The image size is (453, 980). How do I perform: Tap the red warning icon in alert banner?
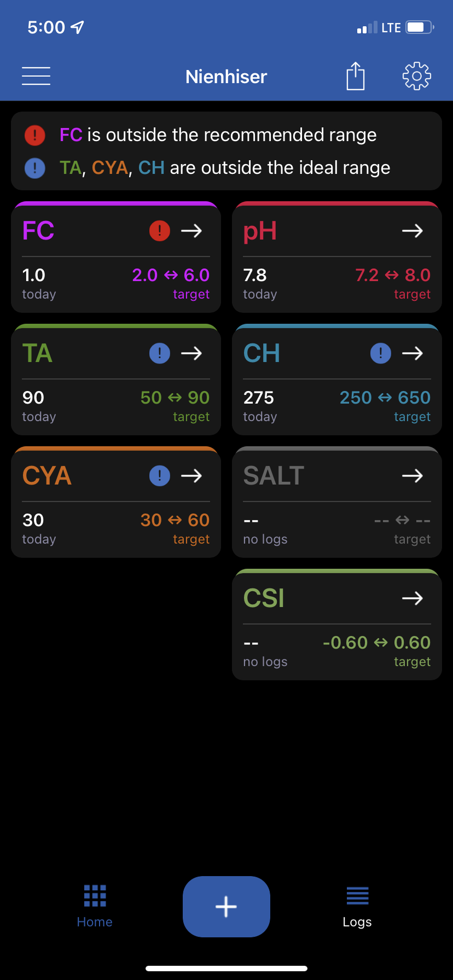pyautogui.click(x=35, y=135)
